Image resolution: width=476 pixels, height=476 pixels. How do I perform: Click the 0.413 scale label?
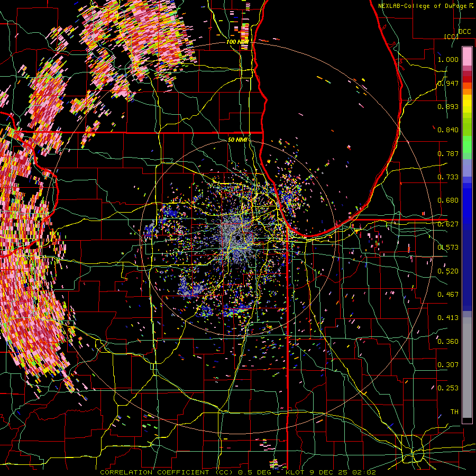click(448, 318)
